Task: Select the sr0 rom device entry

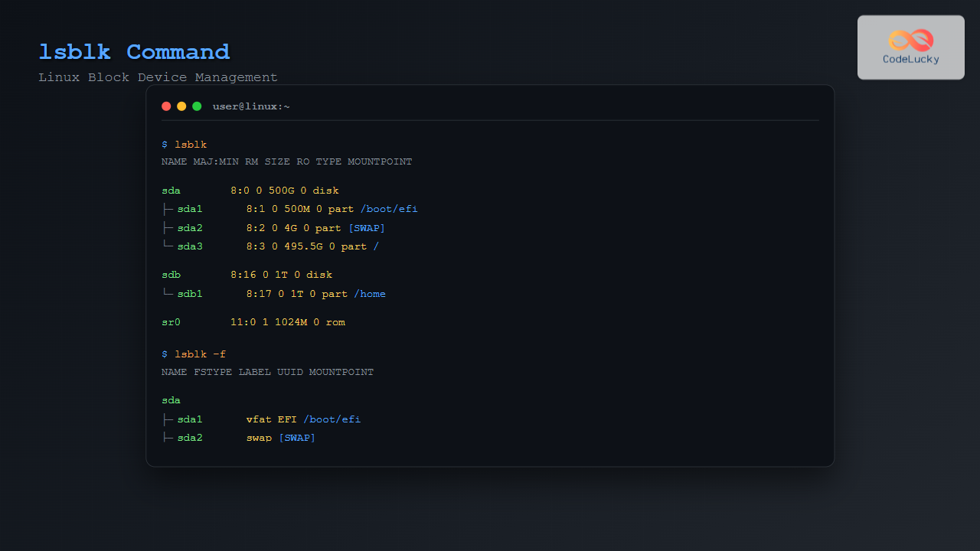Action: [171, 322]
